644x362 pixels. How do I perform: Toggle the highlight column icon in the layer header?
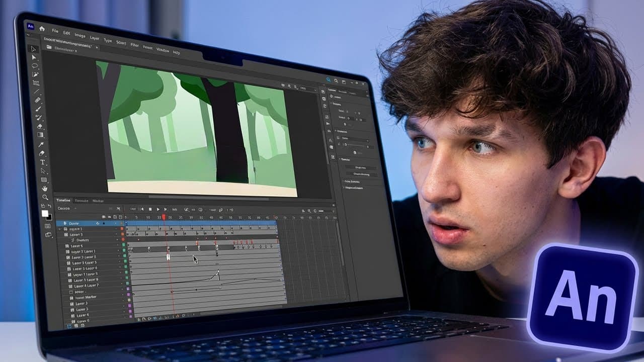point(104,217)
